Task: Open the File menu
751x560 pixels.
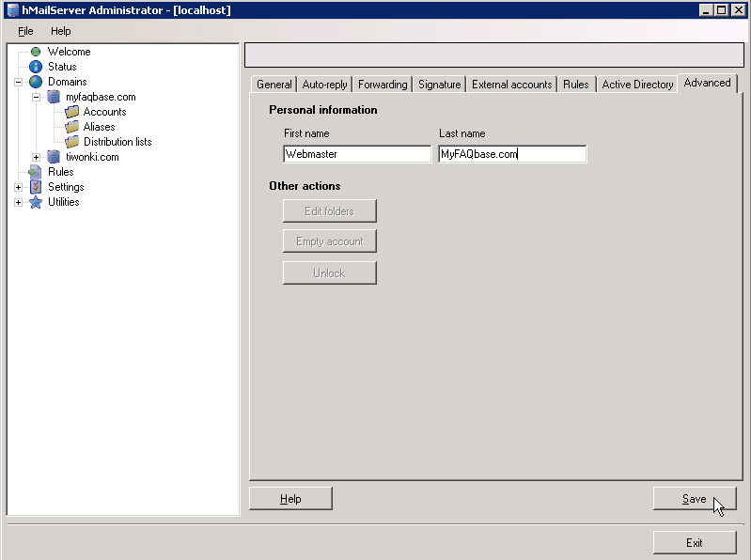Action: 25,31
